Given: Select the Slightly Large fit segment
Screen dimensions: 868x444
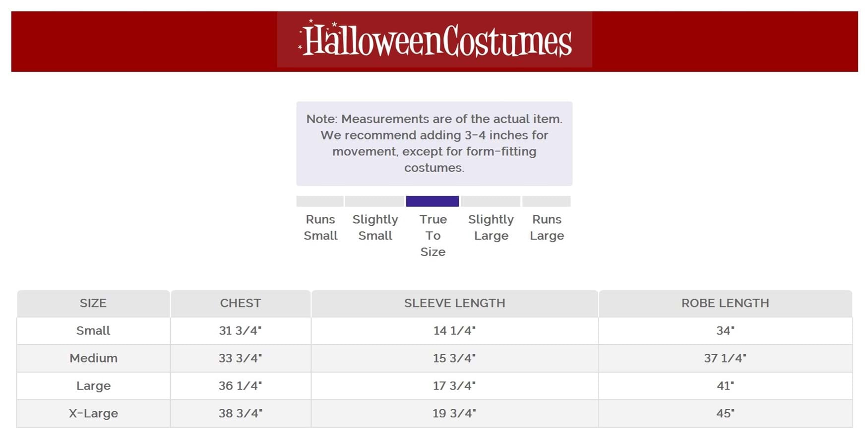Looking at the screenshot, I should tap(491, 201).
